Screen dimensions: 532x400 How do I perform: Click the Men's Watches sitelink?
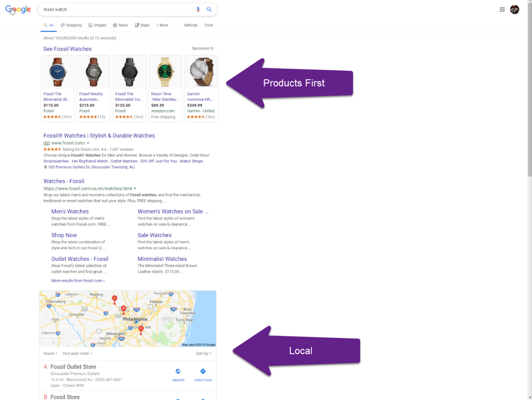coord(70,212)
